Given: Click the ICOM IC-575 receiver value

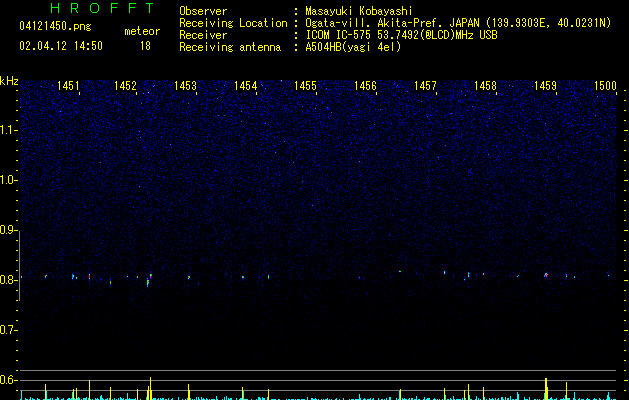Looking at the screenshot, I should coord(401,35).
